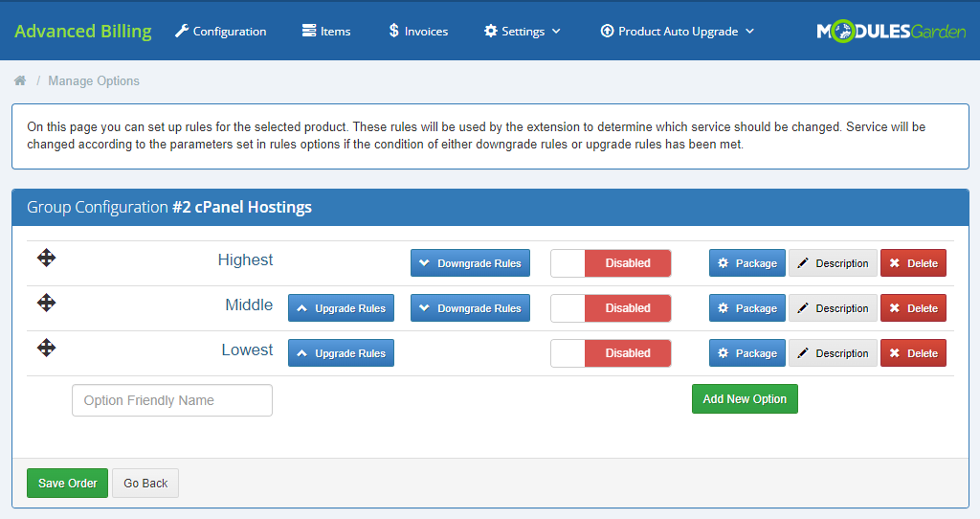
Task: Expand the Product Auto Upgrade dropdown
Action: 678,32
